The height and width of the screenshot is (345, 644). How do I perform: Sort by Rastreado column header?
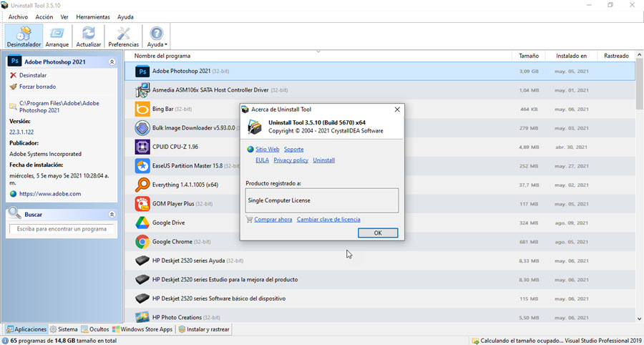pyautogui.click(x=616, y=56)
